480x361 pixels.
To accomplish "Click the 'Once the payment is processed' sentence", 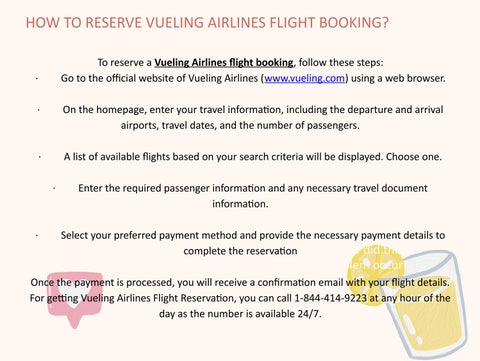I will coord(240,283).
